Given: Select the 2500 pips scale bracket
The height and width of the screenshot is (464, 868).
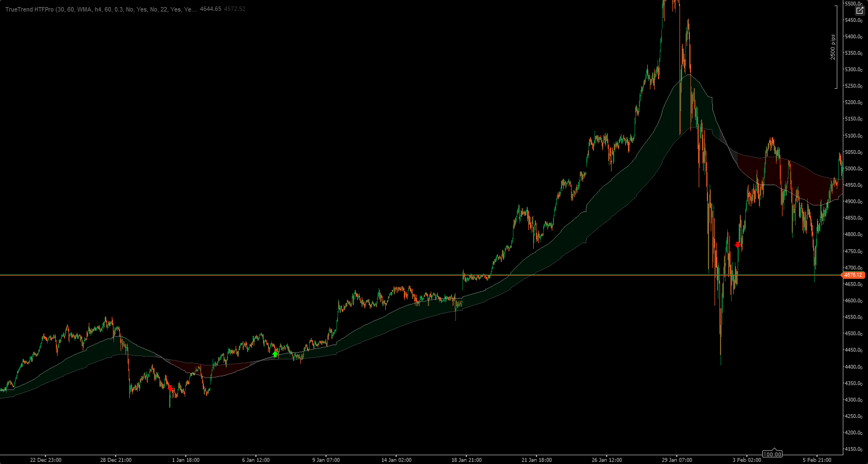Looking at the screenshot, I should (836, 47).
